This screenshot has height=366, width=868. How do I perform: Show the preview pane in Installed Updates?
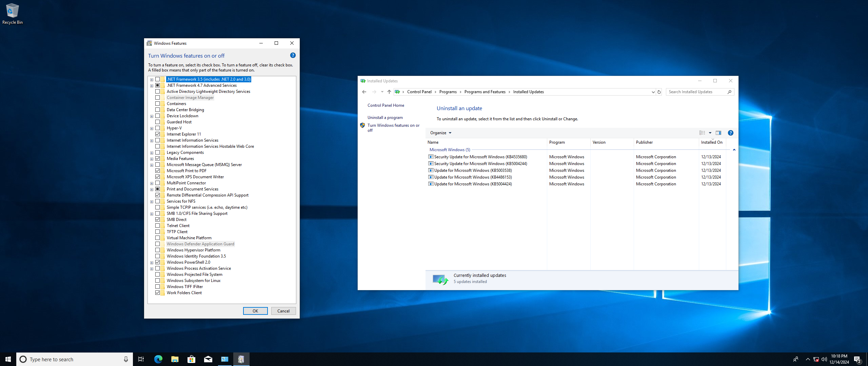coord(718,133)
